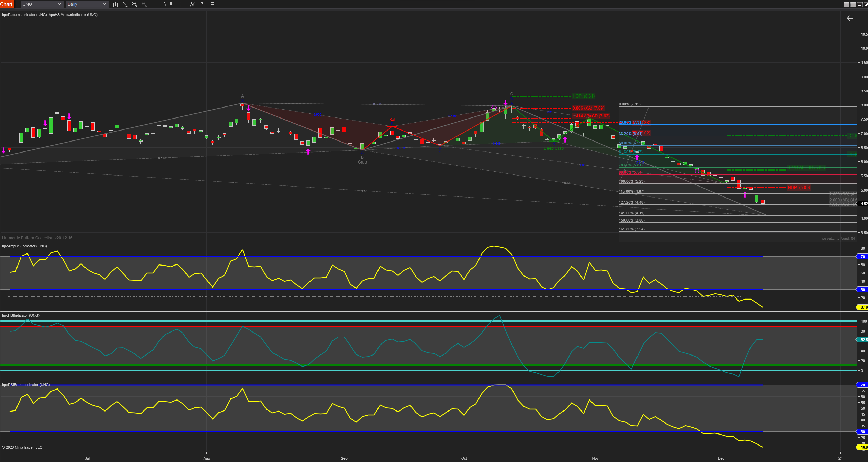Open the data box document icon
The height and width of the screenshot is (462, 868).
tap(164, 4)
